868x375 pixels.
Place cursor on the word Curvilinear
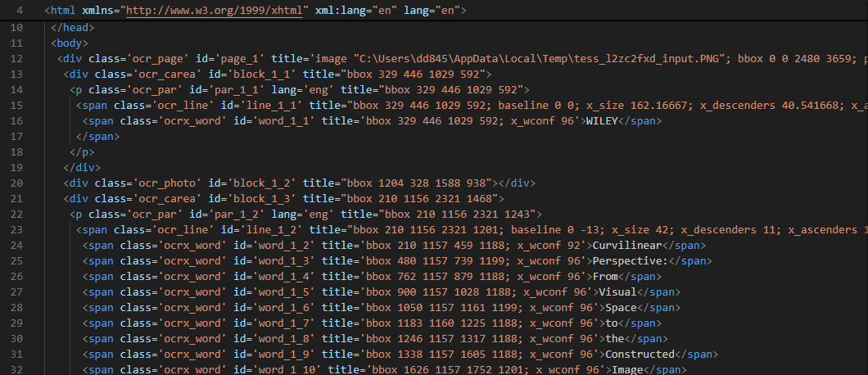[x=627, y=246]
